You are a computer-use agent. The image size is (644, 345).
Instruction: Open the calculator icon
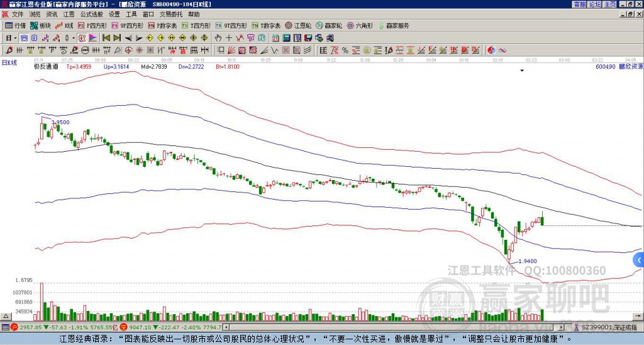point(286,38)
